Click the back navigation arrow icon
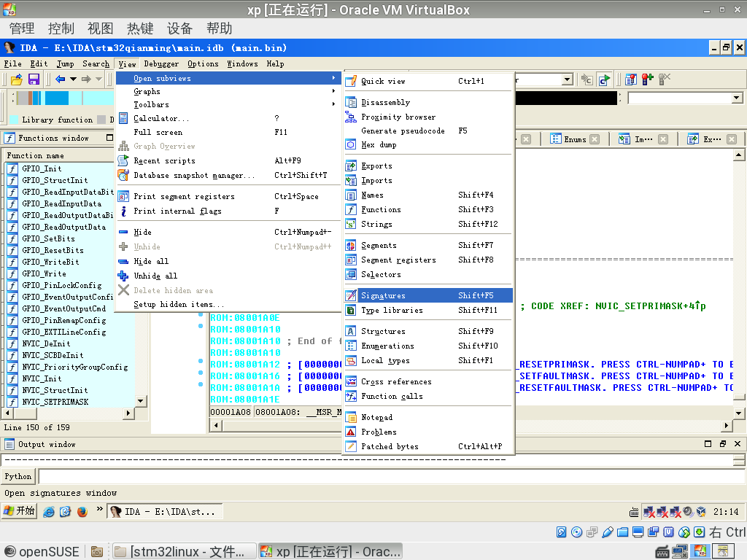 click(60, 79)
